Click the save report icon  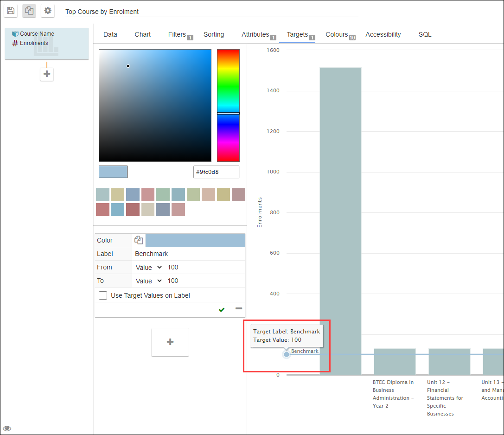(11, 11)
